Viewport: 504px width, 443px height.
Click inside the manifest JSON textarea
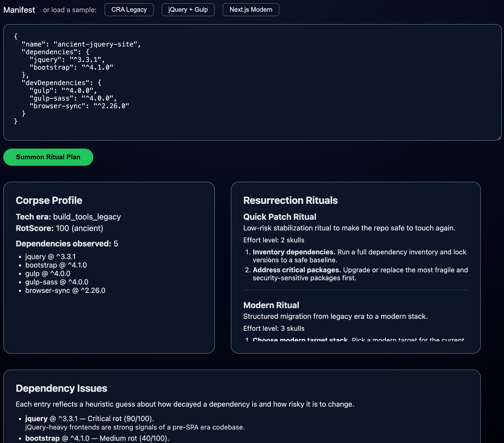coord(252,82)
